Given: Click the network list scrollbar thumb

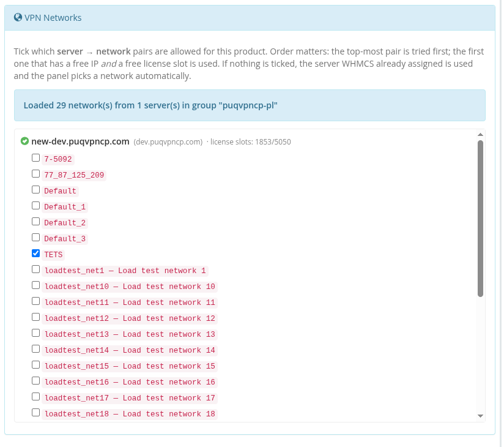Looking at the screenshot, I should click(x=480, y=217).
